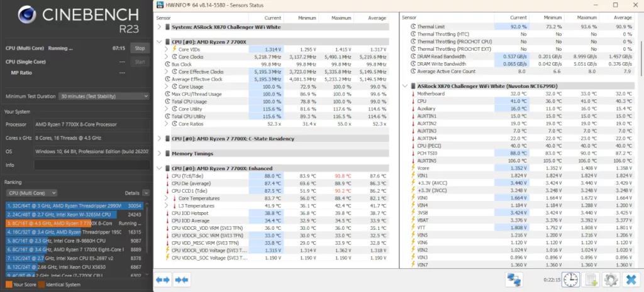Expand System: ASRock X870 Challenger group
644x292 pixels.
(x=159, y=27)
